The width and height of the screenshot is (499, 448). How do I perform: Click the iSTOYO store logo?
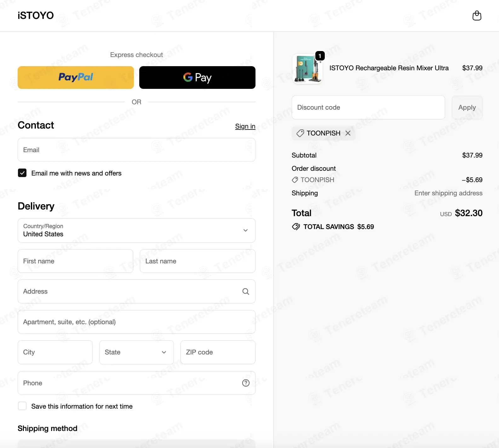[x=36, y=15]
